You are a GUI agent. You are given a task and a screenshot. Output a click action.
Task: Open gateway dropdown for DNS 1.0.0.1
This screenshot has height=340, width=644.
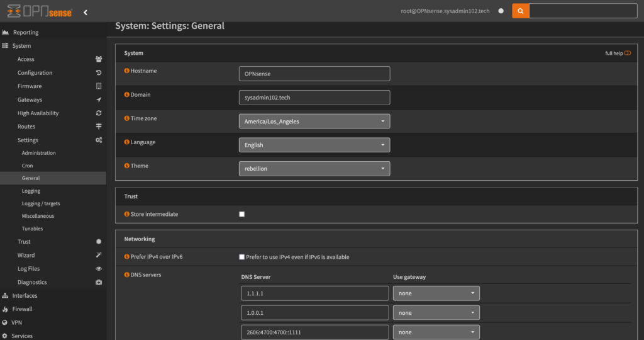436,313
